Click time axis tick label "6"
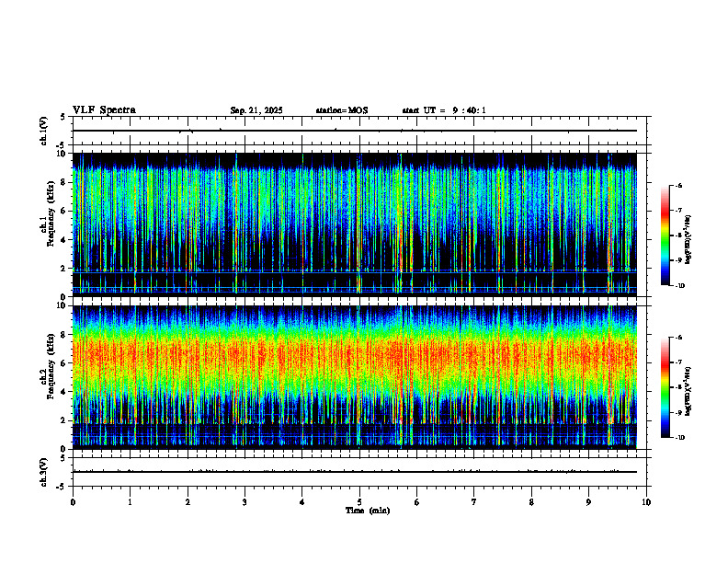The image size is (728, 563). 417,502
